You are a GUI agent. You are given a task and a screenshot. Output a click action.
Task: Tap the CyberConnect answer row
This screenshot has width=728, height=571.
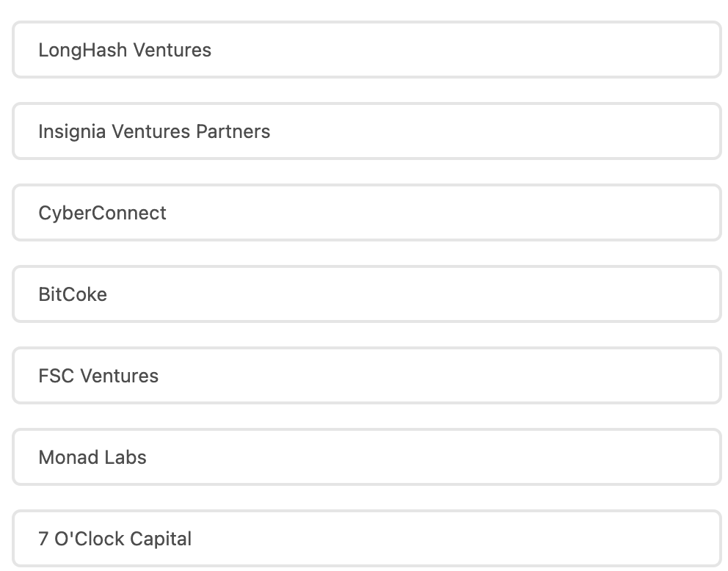[367, 213]
